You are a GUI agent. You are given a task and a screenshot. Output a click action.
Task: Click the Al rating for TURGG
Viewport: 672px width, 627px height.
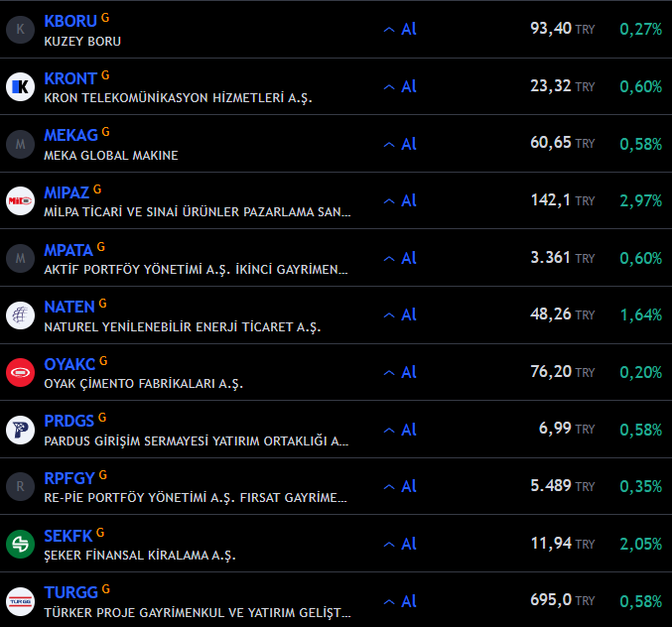pos(400,601)
